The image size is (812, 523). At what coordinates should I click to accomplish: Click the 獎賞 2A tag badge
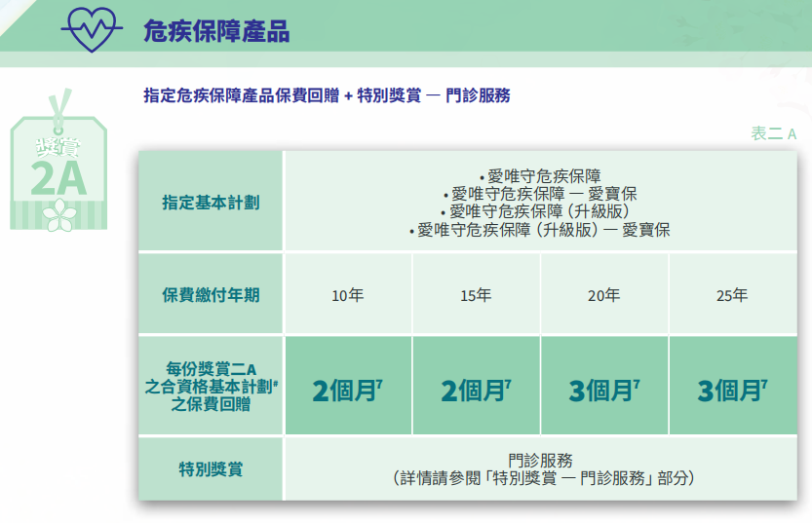pos(58,161)
